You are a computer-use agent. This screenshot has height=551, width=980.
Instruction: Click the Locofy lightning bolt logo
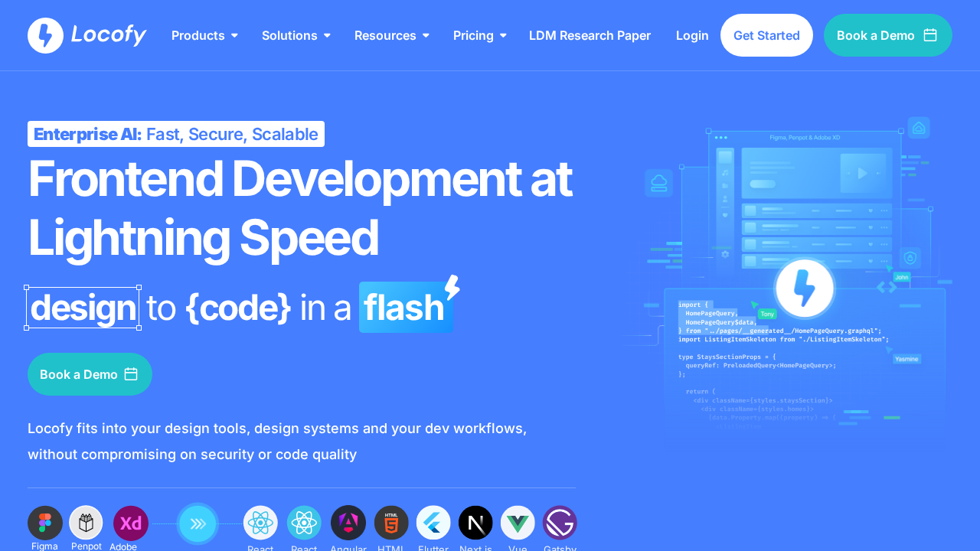tap(45, 34)
